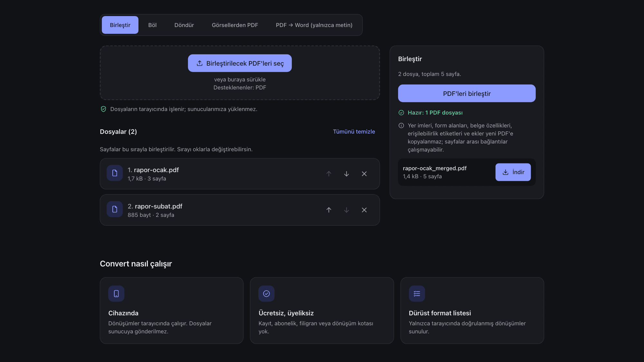Click the rapor-ocak.pdf file icon
Viewport: 644px width, 362px height.
pos(115,173)
